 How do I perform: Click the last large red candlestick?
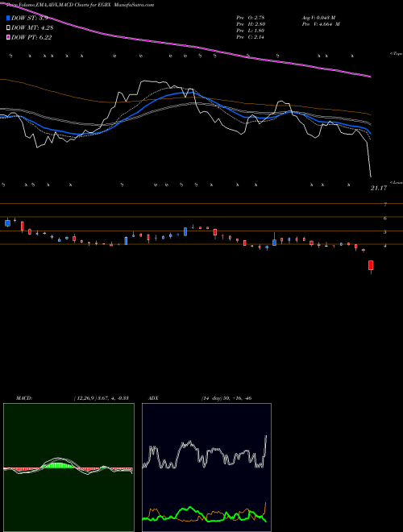click(x=371, y=266)
